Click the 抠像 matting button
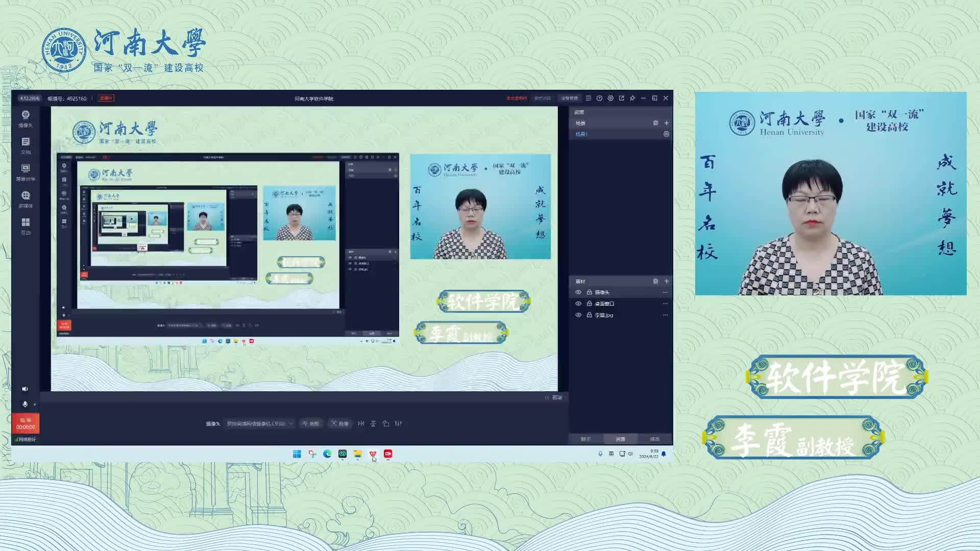This screenshot has height=551, width=980. point(340,423)
